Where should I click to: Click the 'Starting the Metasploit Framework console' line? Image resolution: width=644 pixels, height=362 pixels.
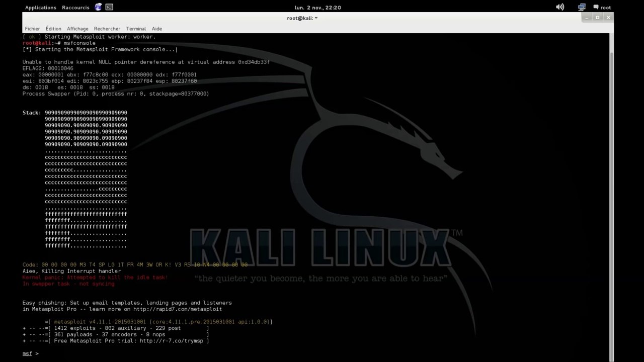99,50
